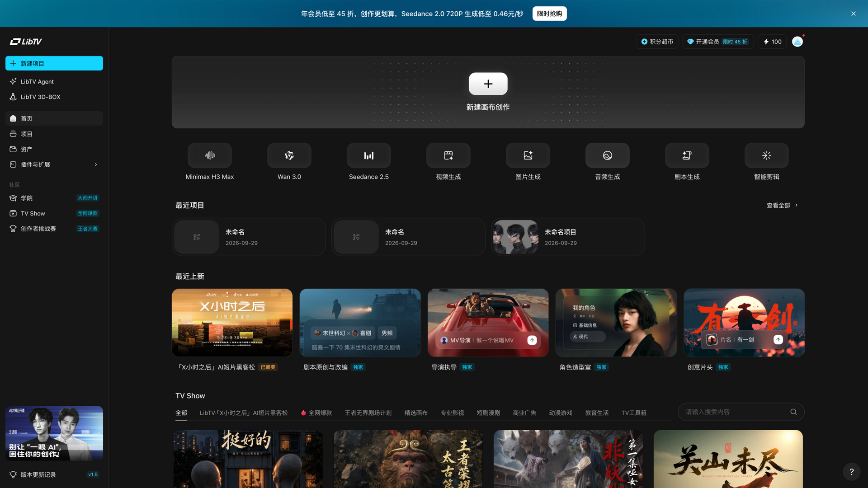
Task: Open the 关山未尽 TV Show poster
Action: pos(728,459)
